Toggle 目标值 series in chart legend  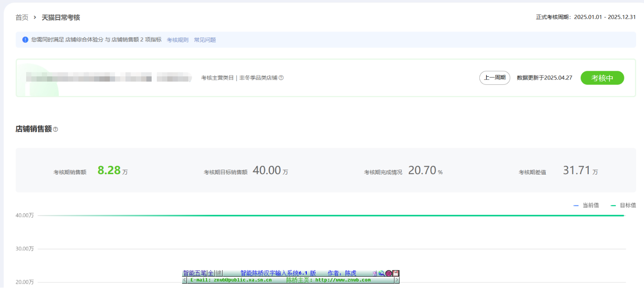(623, 205)
